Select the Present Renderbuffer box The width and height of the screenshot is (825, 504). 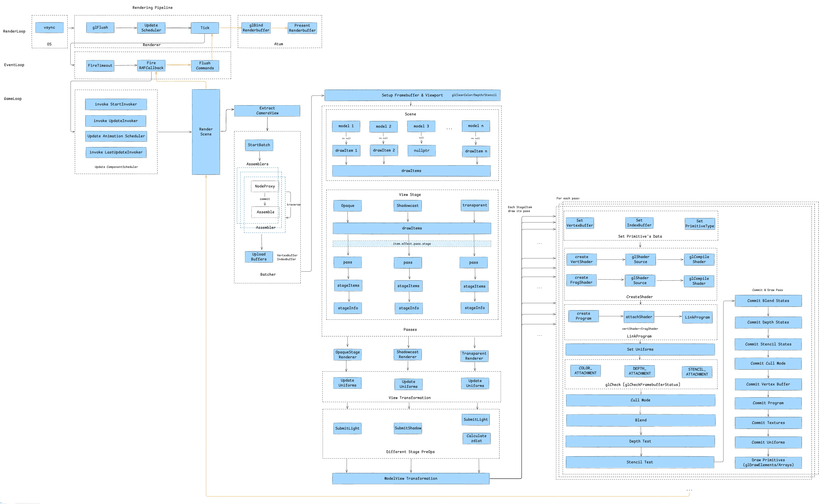tap(302, 28)
